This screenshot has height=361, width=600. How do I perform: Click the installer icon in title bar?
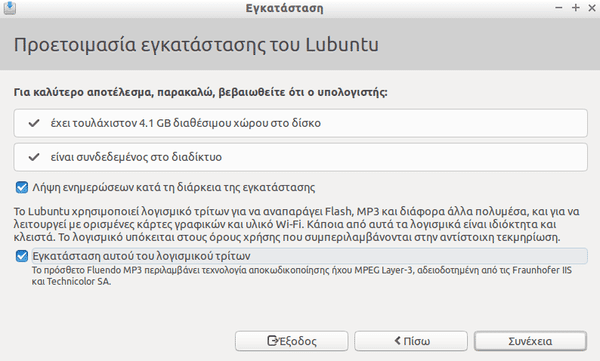pyautogui.click(x=10, y=8)
